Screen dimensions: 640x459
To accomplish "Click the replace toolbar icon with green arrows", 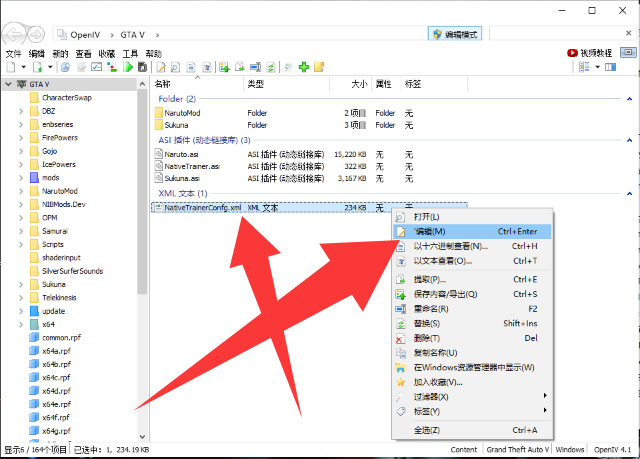I will coord(271,67).
